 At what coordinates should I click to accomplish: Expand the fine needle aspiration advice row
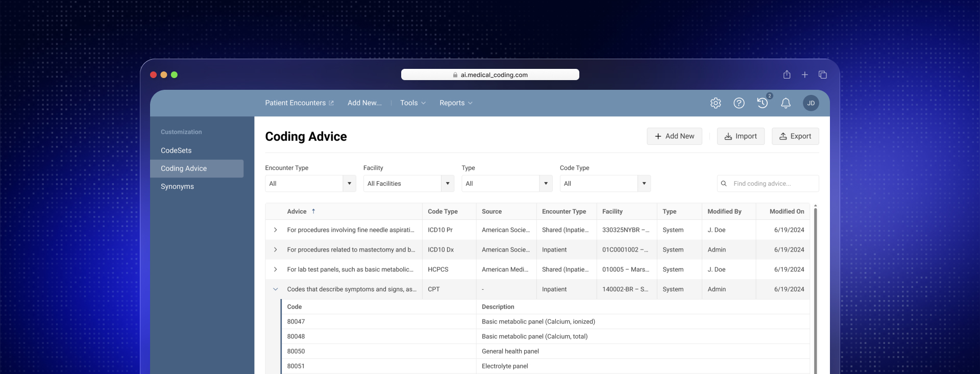(276, 230)
